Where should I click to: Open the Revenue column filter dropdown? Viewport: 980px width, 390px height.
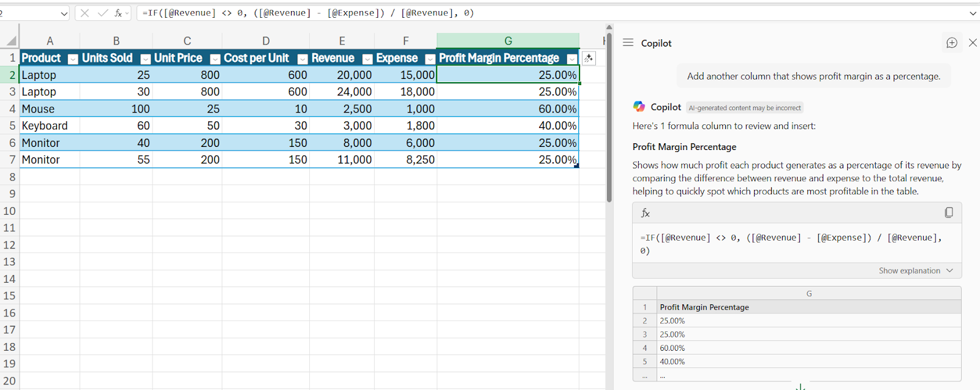click(367, 59)
